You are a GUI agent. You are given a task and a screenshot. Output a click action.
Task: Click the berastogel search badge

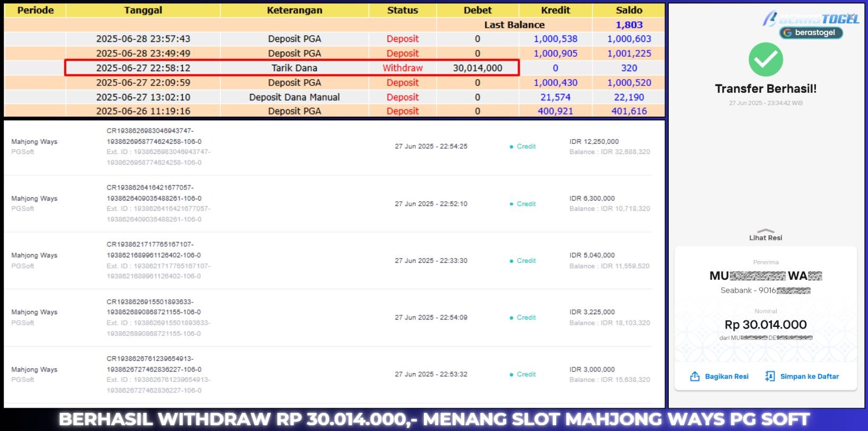[x=811, y=33]
